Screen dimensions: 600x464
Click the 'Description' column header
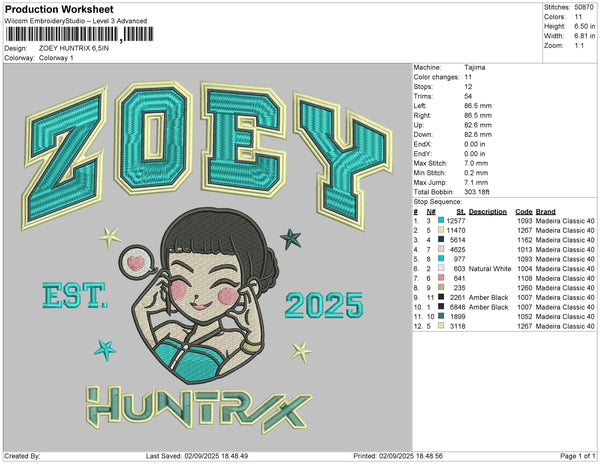[x=488, y=212]
